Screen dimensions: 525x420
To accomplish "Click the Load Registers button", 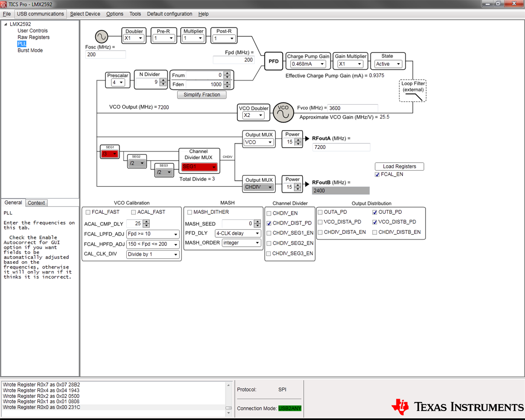I will pyautogui.click(x=400, y=166).
